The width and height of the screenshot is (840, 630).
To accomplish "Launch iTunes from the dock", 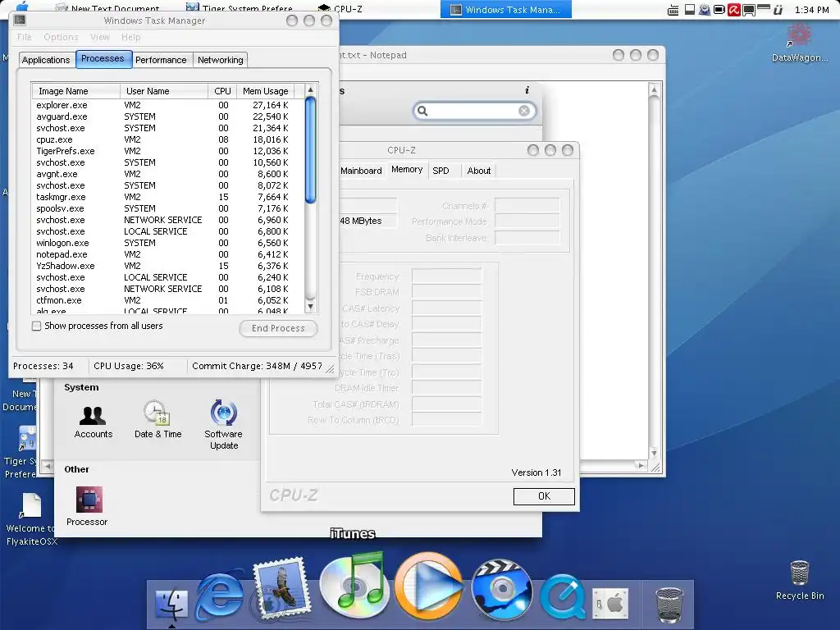I will coord(354,584).
